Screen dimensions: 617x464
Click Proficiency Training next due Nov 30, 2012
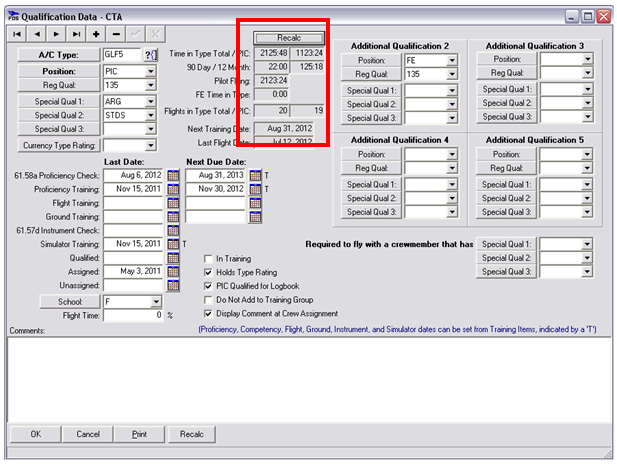[215, 189]
